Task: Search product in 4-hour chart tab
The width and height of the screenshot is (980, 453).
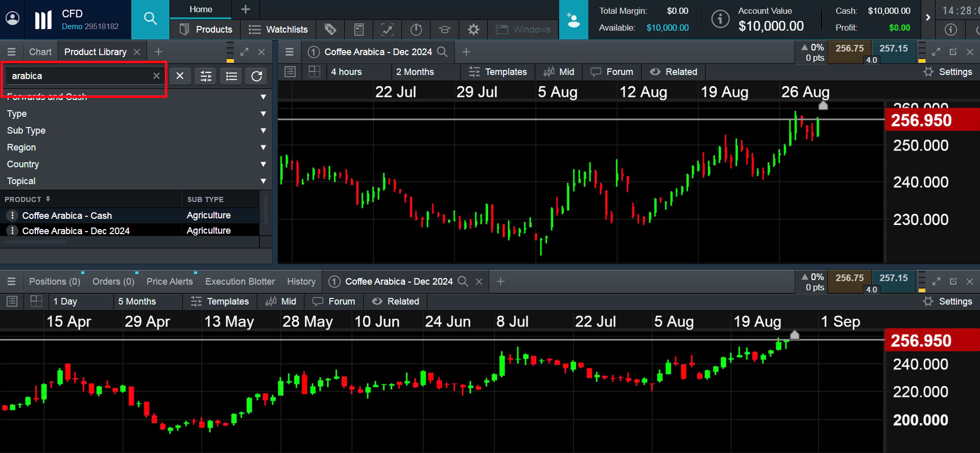Action: 442,52
